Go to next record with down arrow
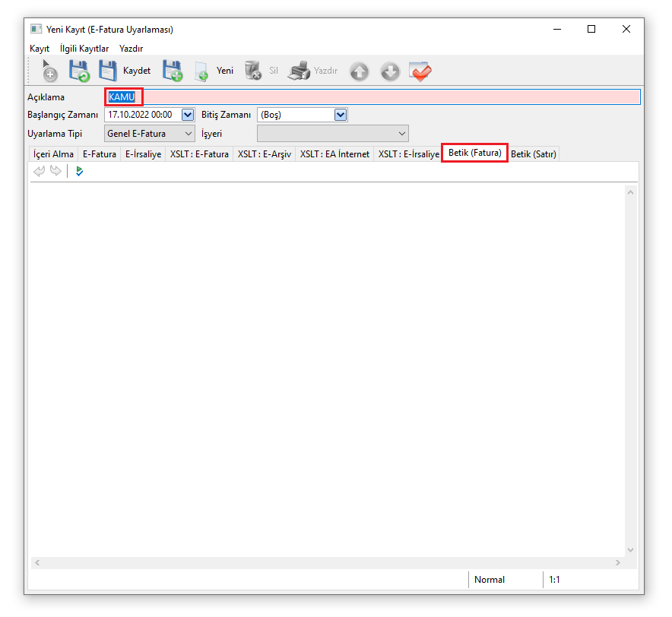 (x=390, y=71)
